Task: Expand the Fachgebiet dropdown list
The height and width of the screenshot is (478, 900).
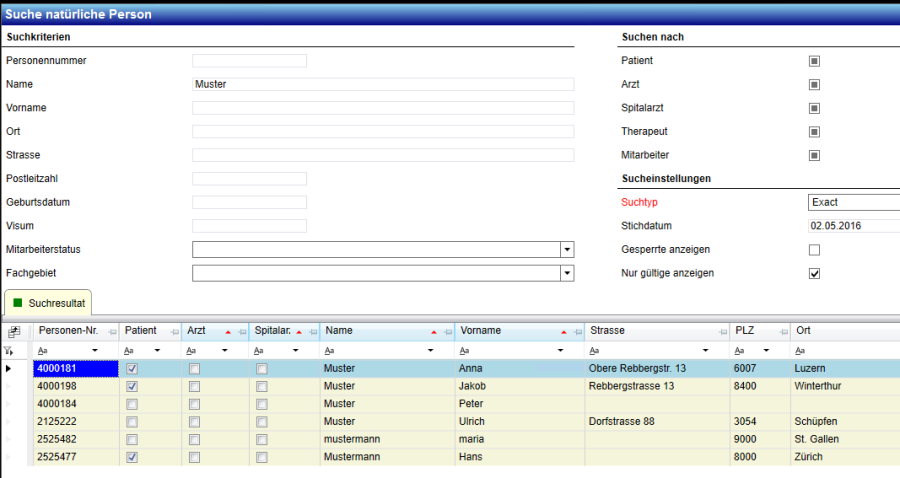Action: click(x=567, y=273)
